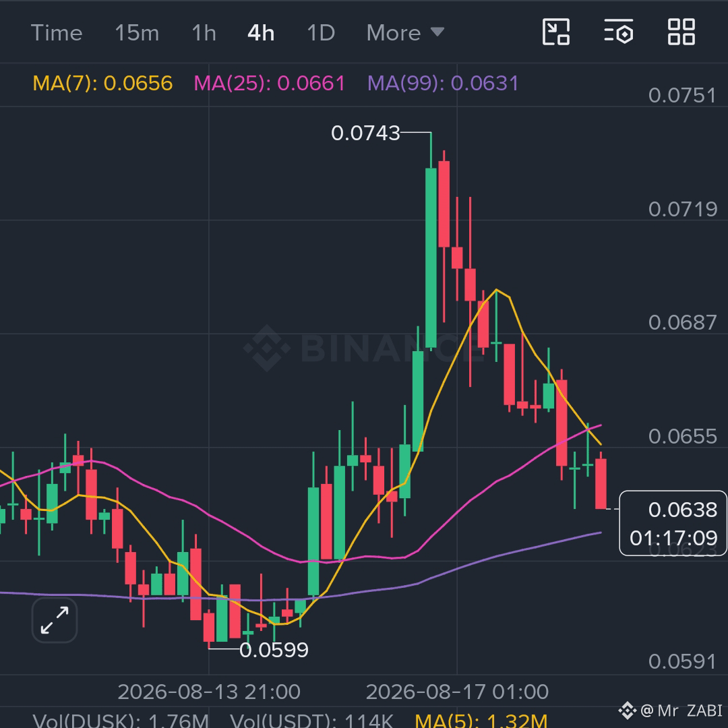Click the 0.0655 price axis label
Screen dimensions: 728x728
click(x=682, y=436)
